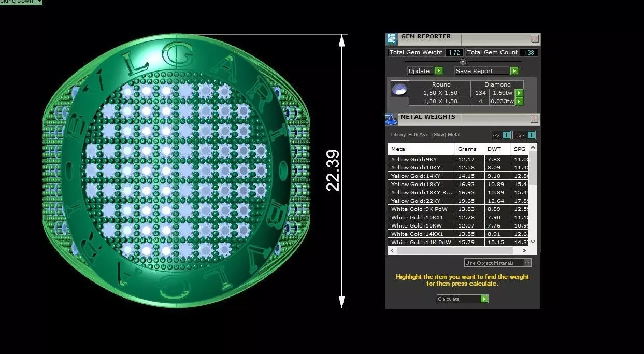Click the SPG column header
The image size is (644, 354).
520,149
